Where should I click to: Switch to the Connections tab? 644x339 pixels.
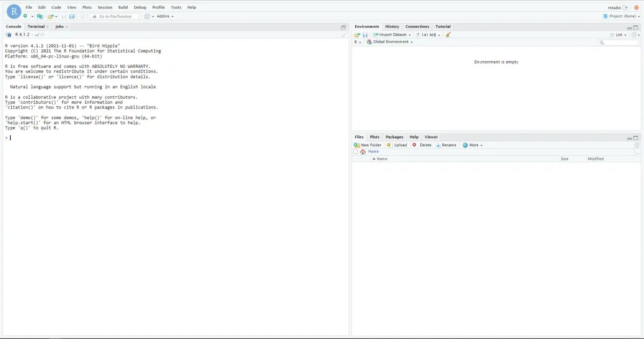[418, 26]
